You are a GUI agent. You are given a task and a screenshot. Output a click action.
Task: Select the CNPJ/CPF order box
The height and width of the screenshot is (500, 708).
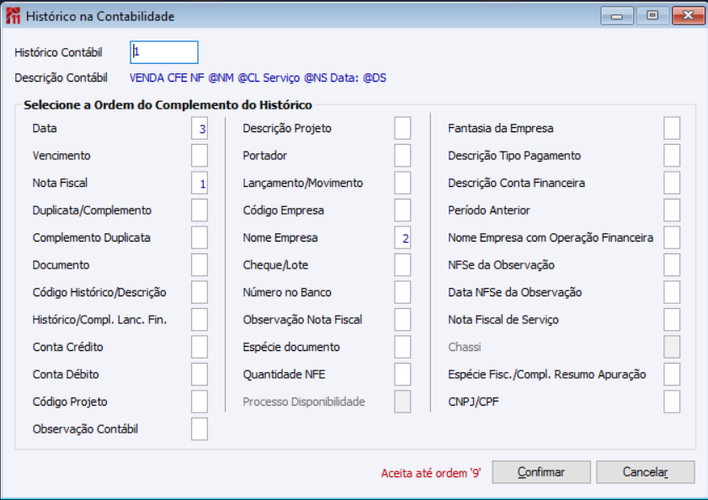tap(672, 402)
